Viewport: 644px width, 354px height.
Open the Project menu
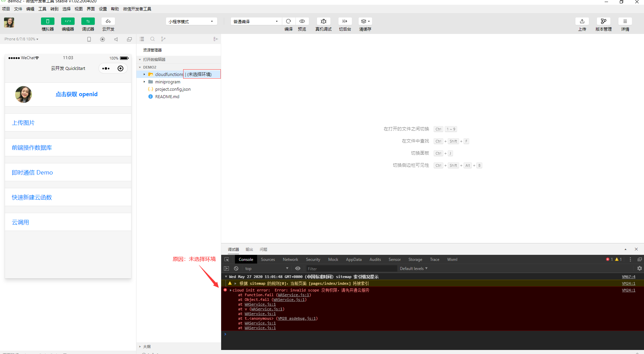pyautogui.click(x=6, y=9)
